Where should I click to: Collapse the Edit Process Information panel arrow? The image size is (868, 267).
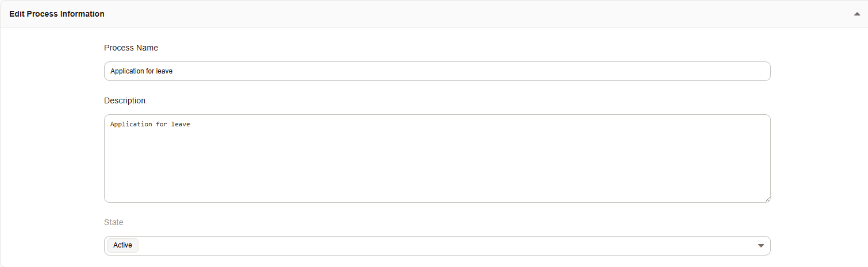[x=857, y=14]
